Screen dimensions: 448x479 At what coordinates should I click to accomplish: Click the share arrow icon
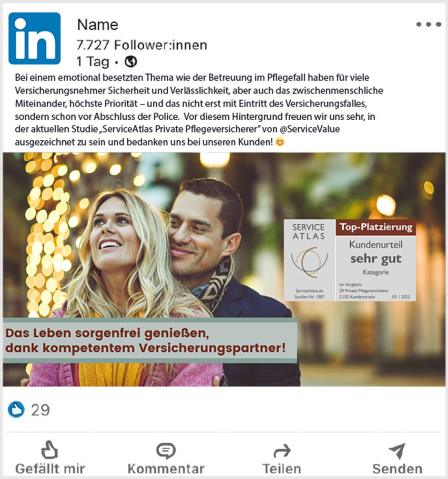point(282,451)
